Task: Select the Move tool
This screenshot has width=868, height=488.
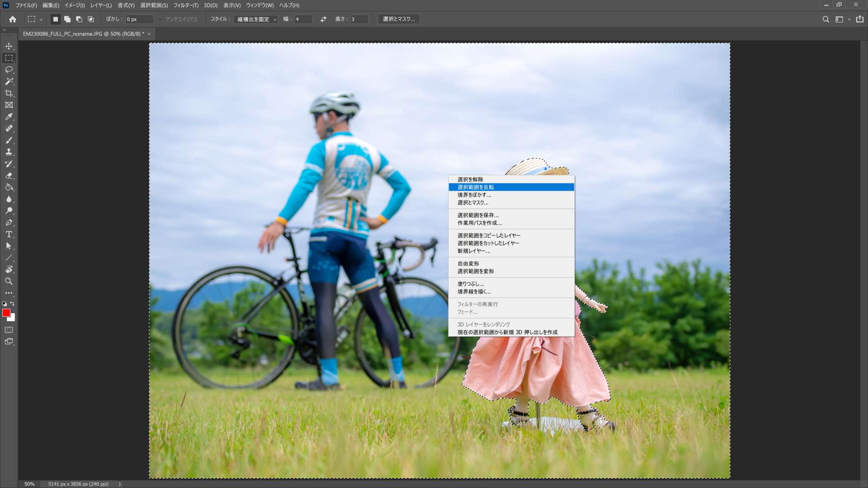Action: 9,47
